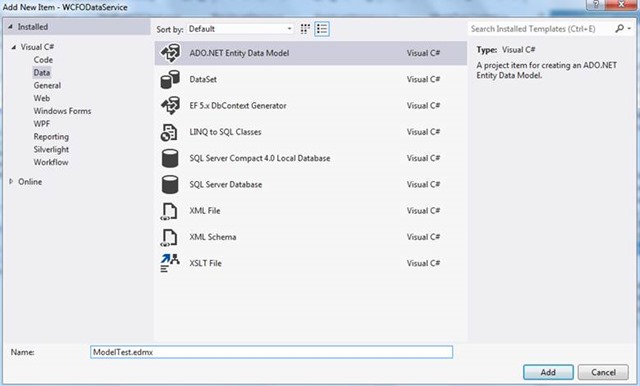Pick the EF 5.x DbContext Generator icon
Viewport: 640px width, 386px height.
(170, 106)
